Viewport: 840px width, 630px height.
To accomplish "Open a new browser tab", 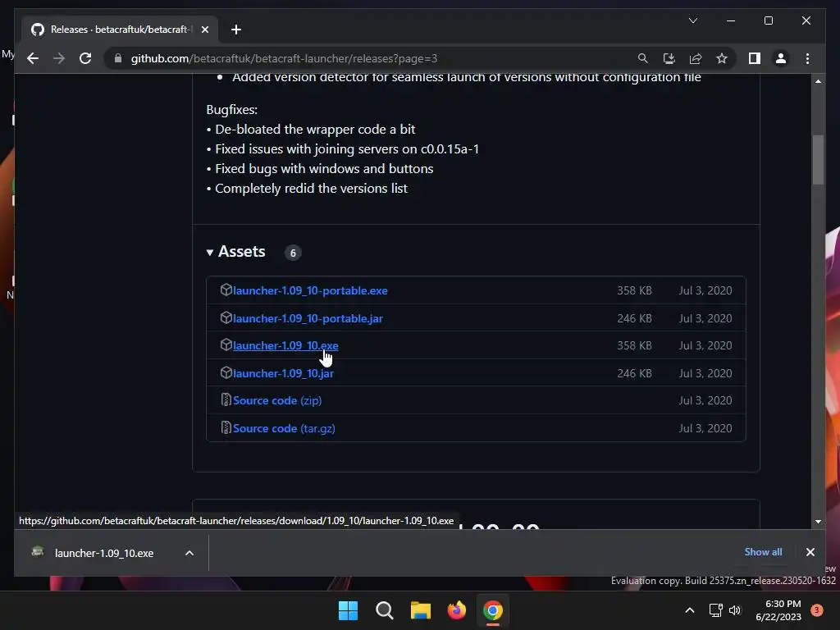I will [236, 30].
